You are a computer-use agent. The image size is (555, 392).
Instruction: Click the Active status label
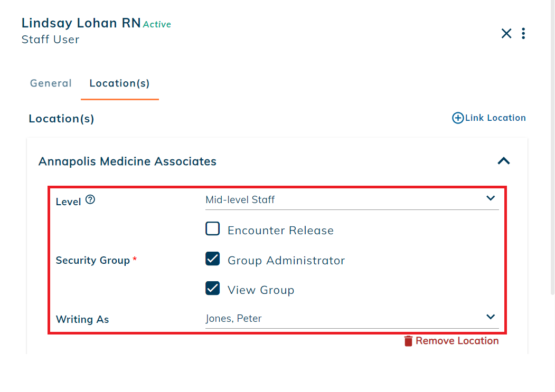157,24
